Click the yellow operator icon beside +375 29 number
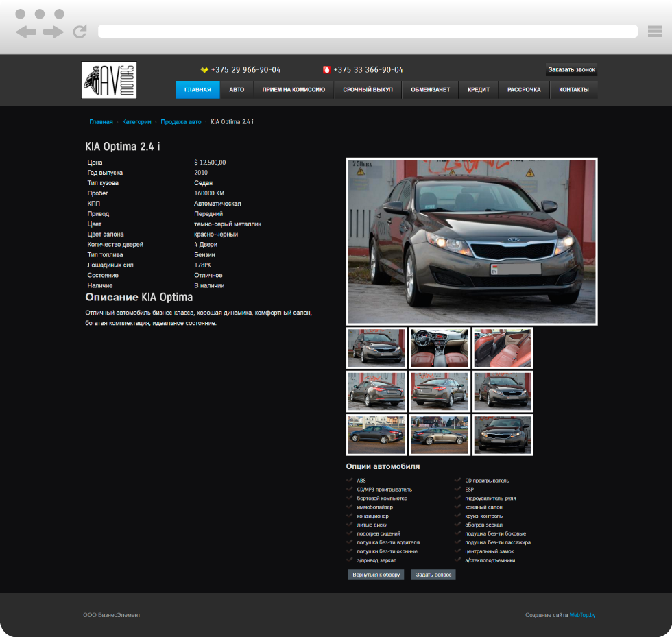672x637 pixels. pyautogui.click(x=204, y=70)
